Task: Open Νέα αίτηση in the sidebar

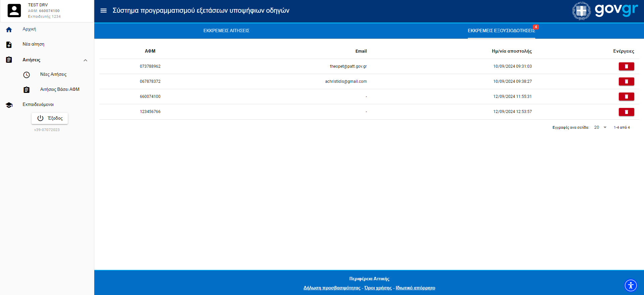Action: (x=33, y=44)
